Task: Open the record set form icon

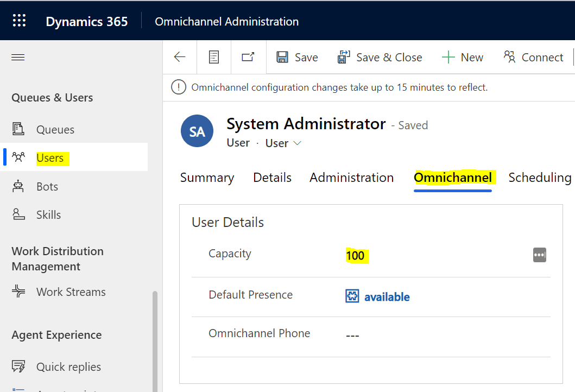Action: 214,57
